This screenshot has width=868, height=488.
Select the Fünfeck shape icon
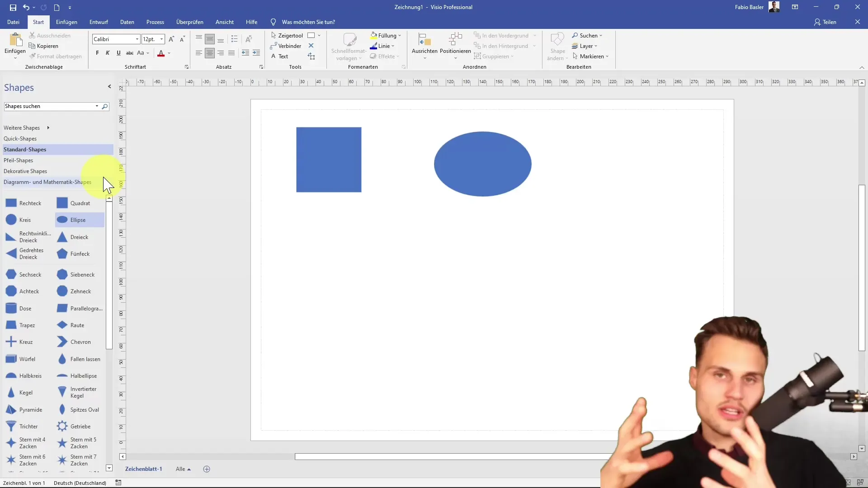(x=62, y=253)
